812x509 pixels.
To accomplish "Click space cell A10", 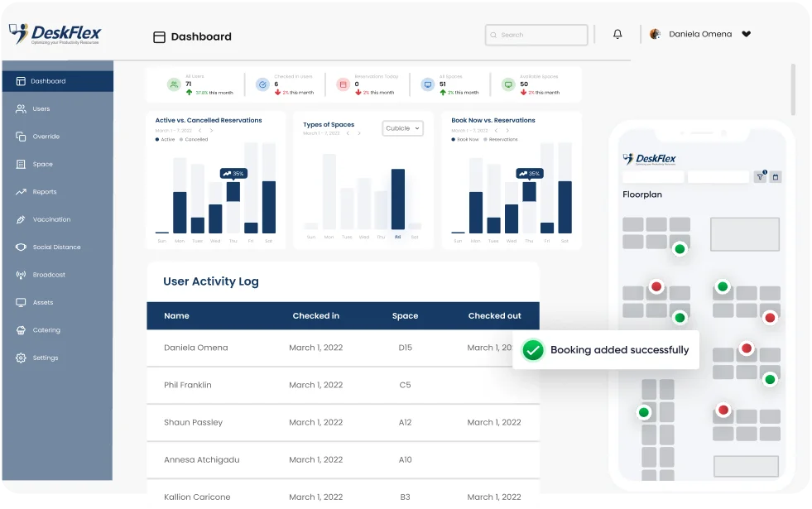I will [405, 459].
